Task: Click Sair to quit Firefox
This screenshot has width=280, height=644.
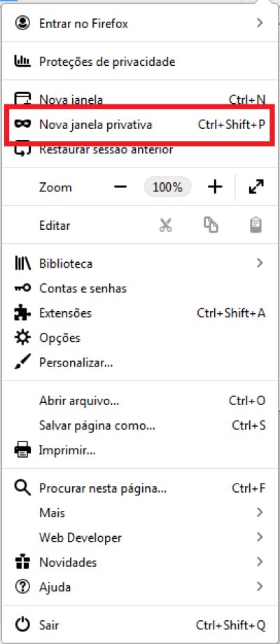Action: [x=140, y=625]
